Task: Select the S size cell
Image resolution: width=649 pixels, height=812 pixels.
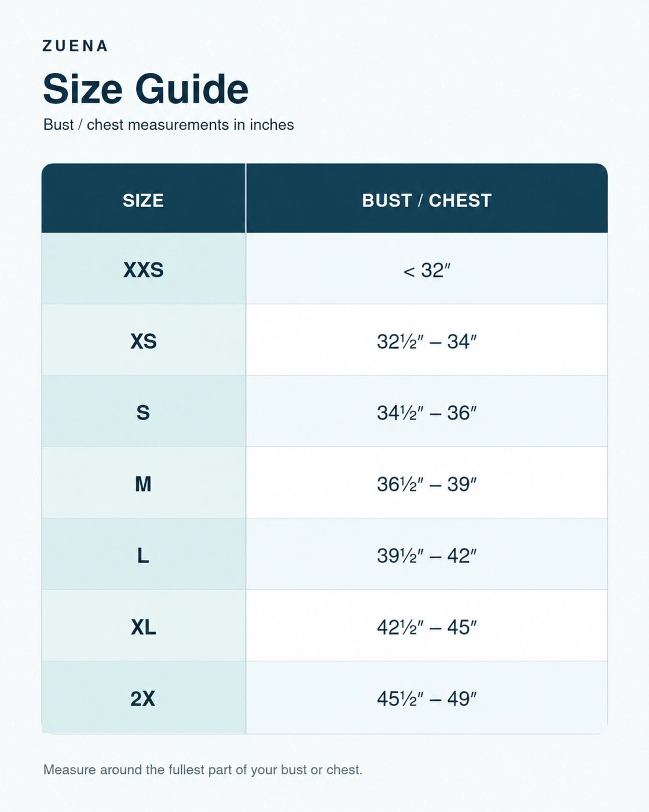Action: pyautogui.click(x=144, y=411)
